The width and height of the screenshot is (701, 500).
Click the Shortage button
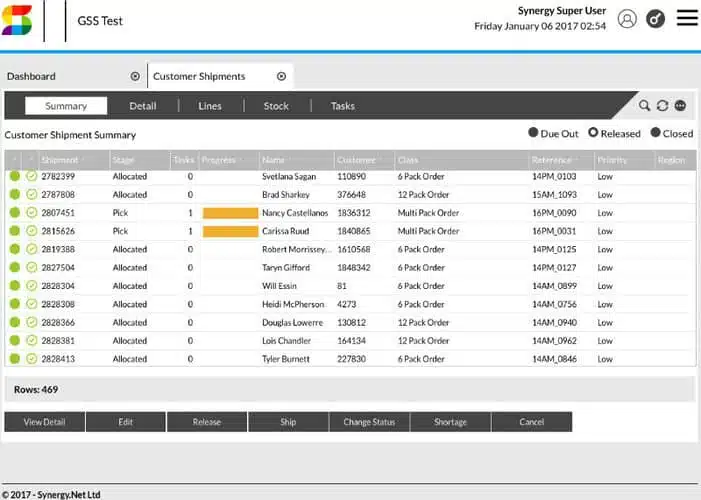pyautogui.click(x=450, y=422)
